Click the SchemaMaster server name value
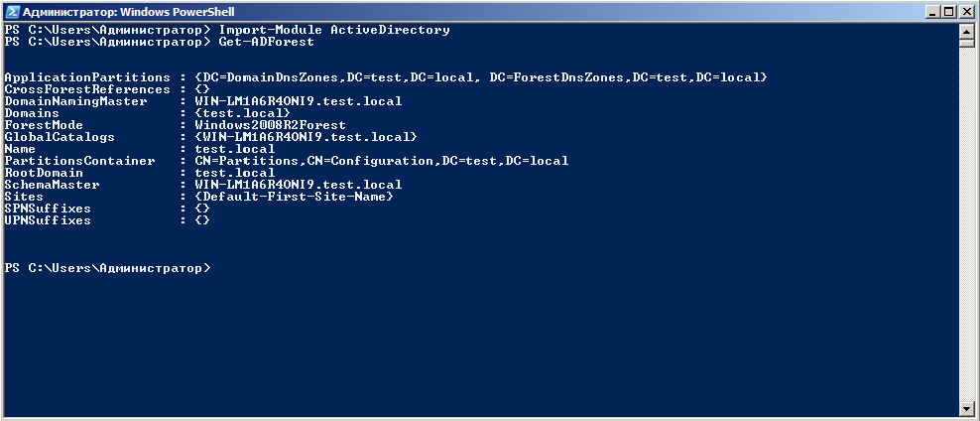 [299, 185]
